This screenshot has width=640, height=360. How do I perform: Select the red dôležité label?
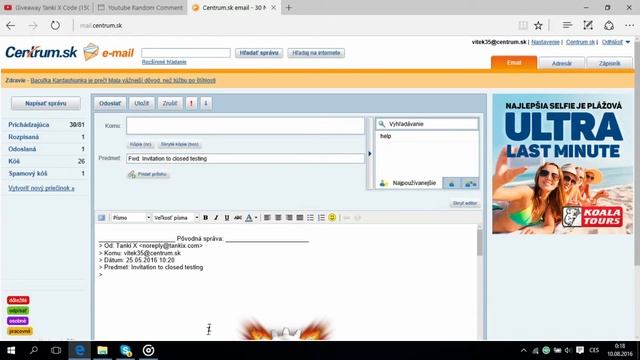18,300
